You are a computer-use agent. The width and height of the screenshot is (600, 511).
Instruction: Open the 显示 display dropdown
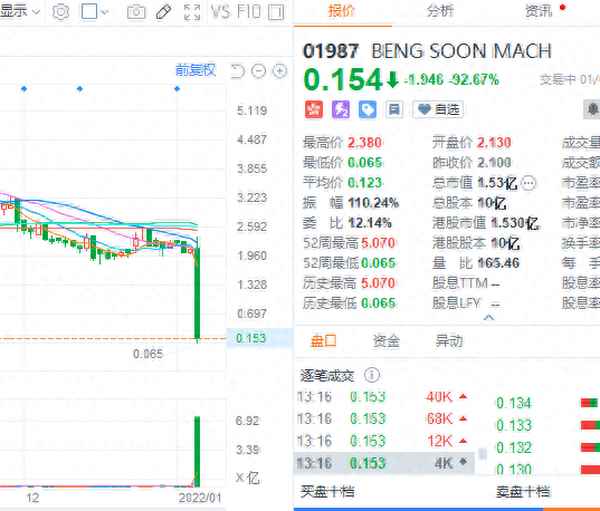click(x=20, y=11)
